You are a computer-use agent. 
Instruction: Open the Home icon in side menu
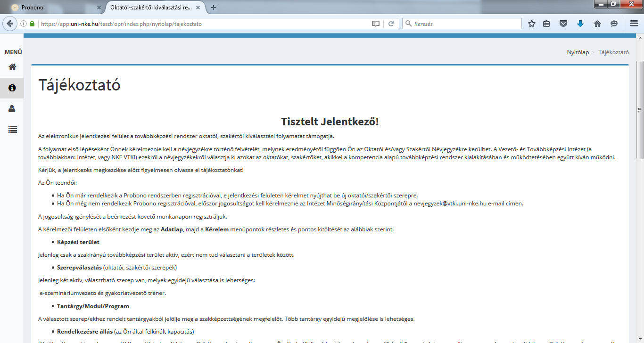(x=12, y=67)
